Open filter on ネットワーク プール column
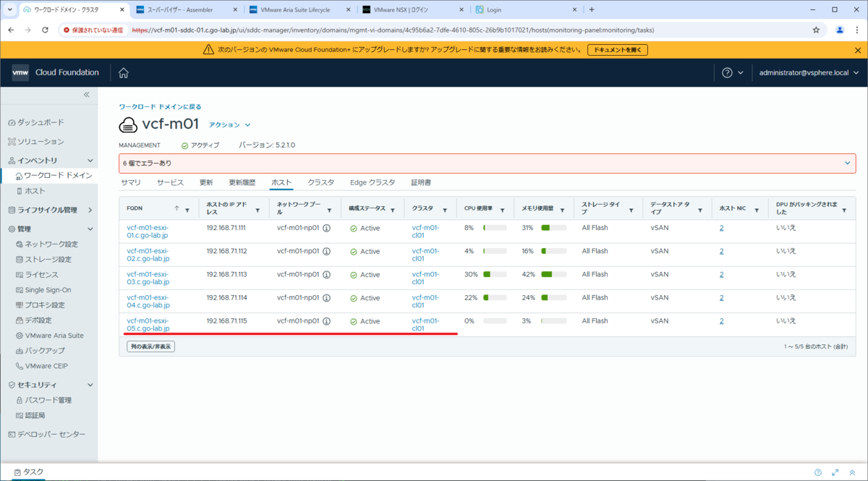This screenshot has height=481, width=868. coord(330,210)
